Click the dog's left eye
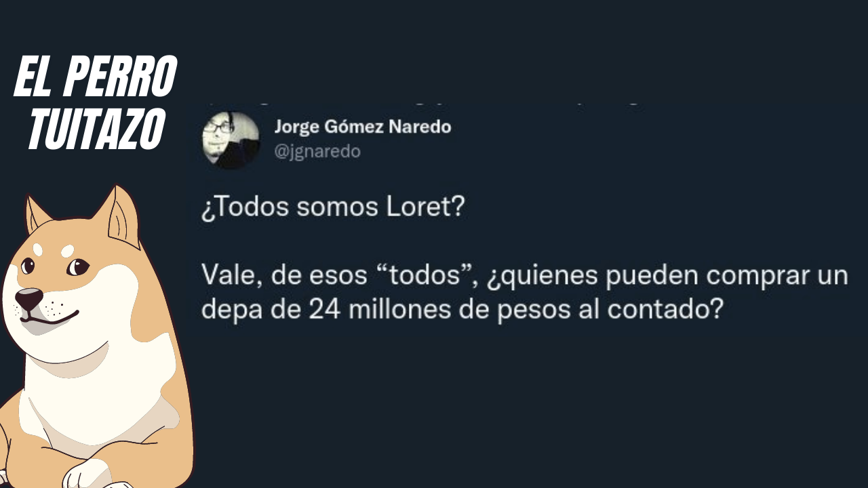The height and width of the screenshot is (488, 868). click(x=28, y=266)
